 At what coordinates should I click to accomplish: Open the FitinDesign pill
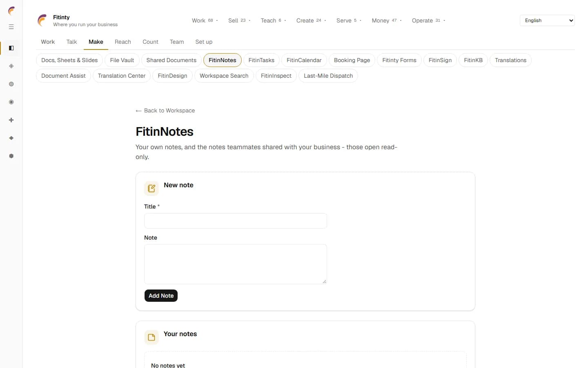click(172, 76)
